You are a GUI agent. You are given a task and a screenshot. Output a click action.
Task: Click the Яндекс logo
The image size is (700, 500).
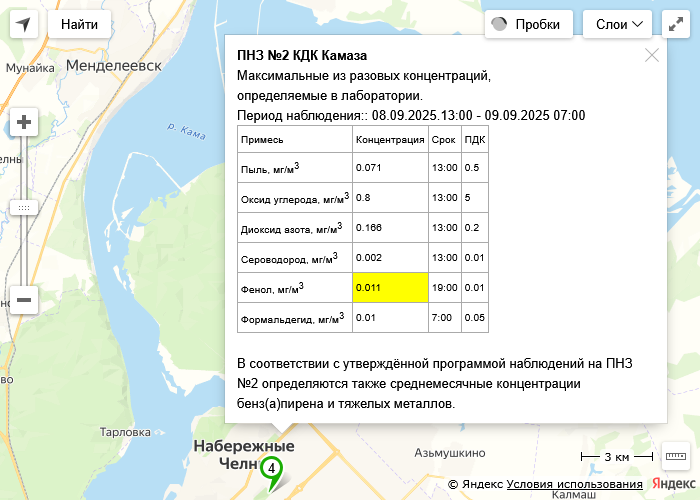[x=674, y=484]
